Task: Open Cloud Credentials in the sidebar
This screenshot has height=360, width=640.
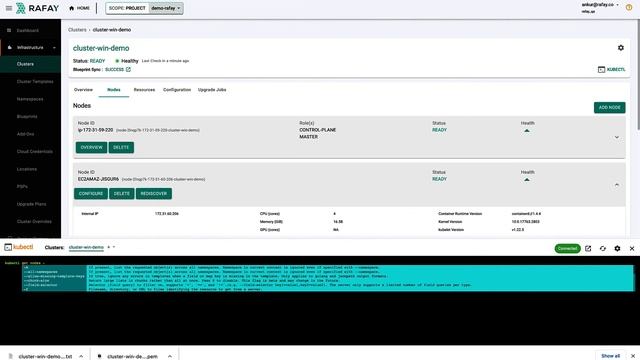Action: [35, 151]
